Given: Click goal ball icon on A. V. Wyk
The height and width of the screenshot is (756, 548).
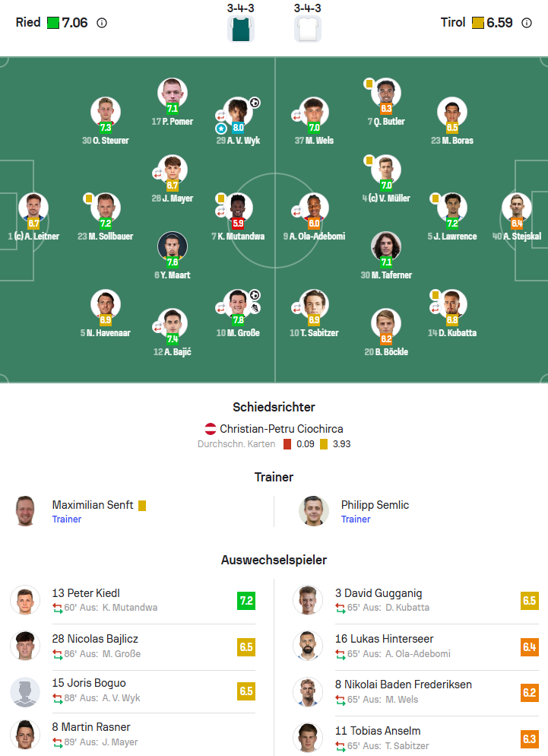Looking at the screenshot, I should (x=255, y=103).
